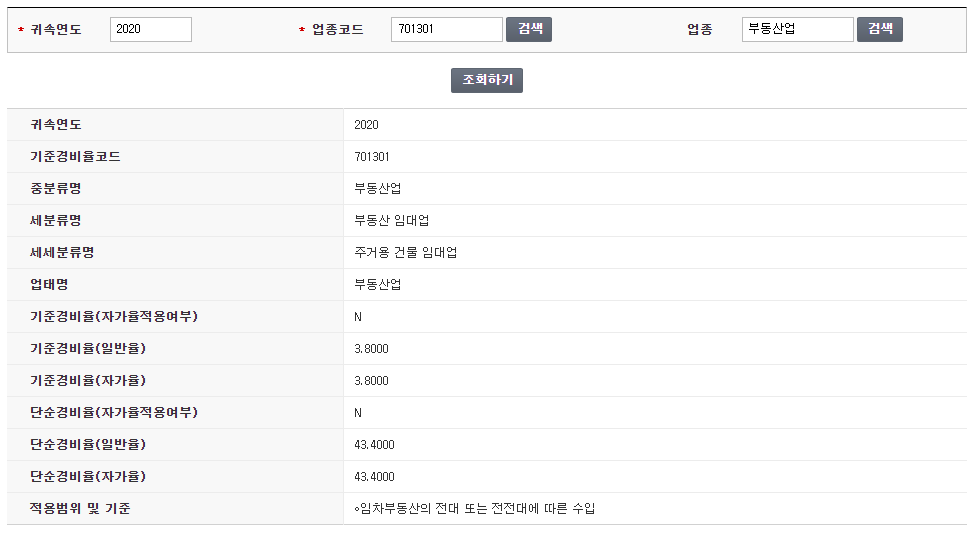Click the 중분류명 row value 부동산업
The width and height of the screenshot is (978, 535).
pos(377,189)
